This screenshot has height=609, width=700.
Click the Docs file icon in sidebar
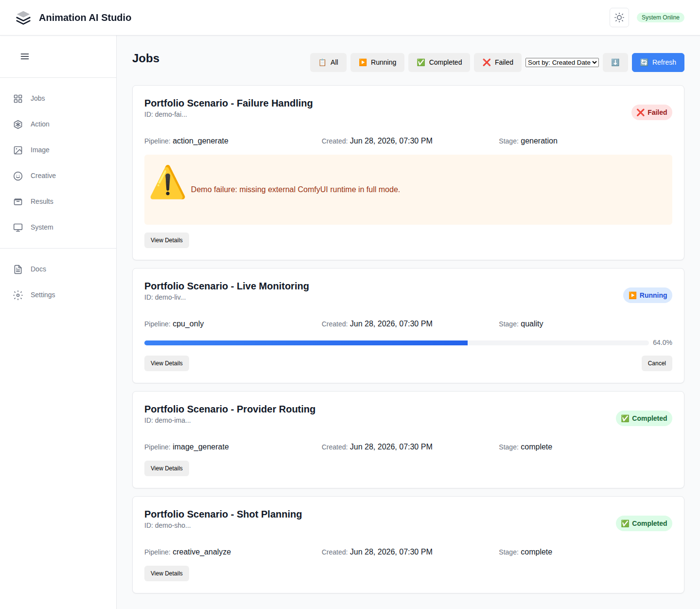[x=18, y=269]
